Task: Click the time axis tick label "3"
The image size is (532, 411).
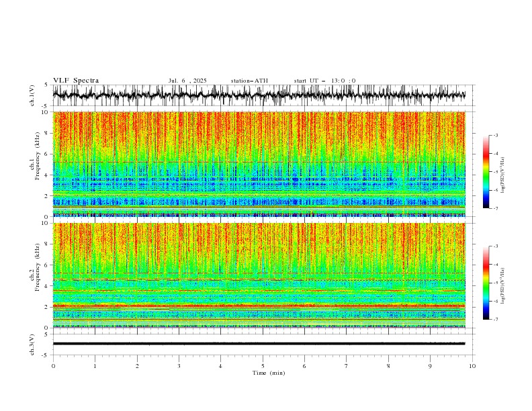Action: coord(179,366)
